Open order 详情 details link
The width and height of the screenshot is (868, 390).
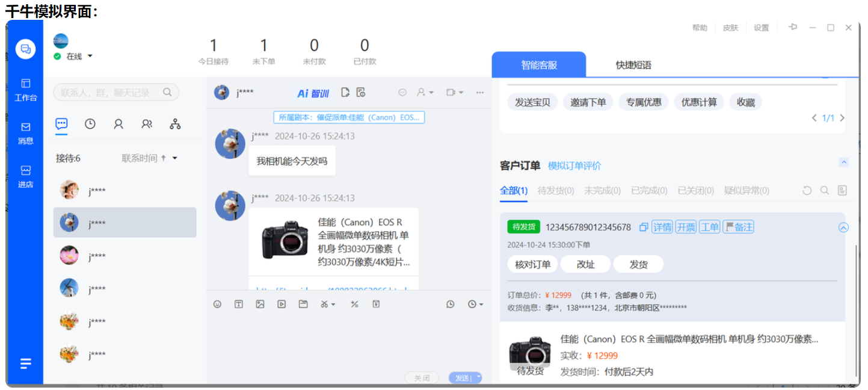(662, 227)
